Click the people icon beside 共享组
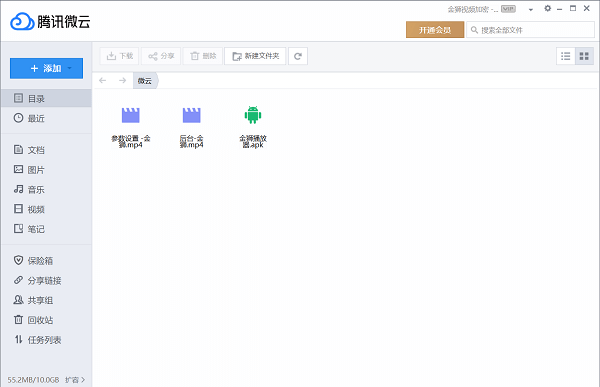Screen dimensions: 600x387 18,300
